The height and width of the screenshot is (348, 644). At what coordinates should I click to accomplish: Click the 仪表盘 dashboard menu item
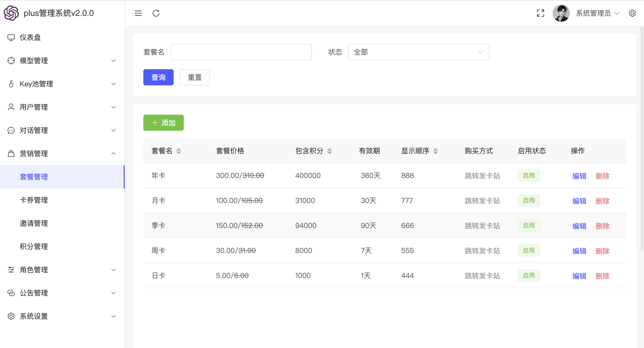coord(30,37)
